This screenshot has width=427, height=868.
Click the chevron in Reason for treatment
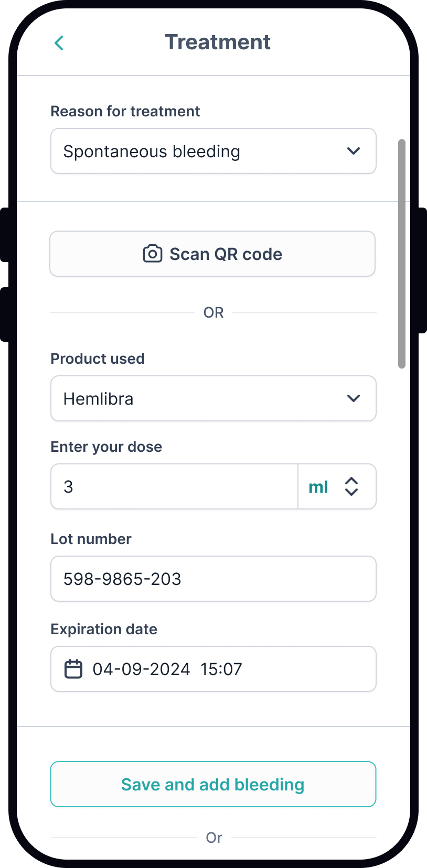tap(354, 151)
